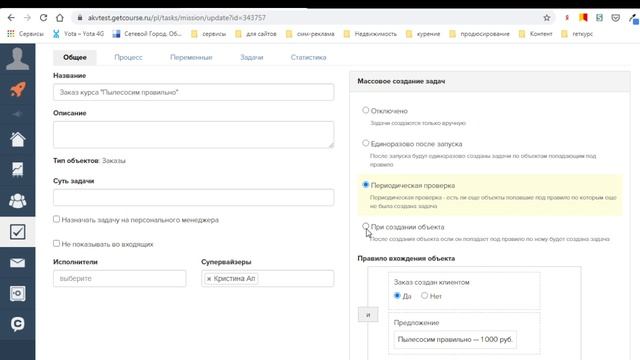This screenshot has width=640, height=360.
Task: Open the Сервисы apps grid bookmark
Action: pos(25,34)
